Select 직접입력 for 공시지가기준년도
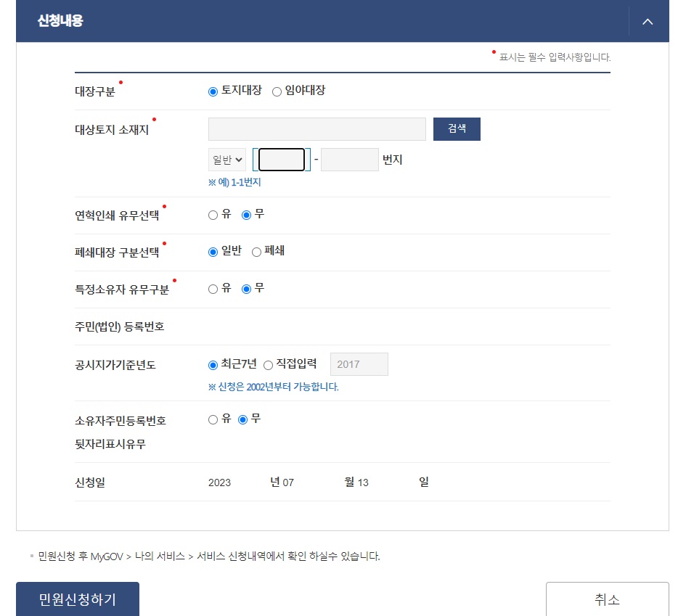The height and width of the screenshot is (616, 686). pos(269,365)
